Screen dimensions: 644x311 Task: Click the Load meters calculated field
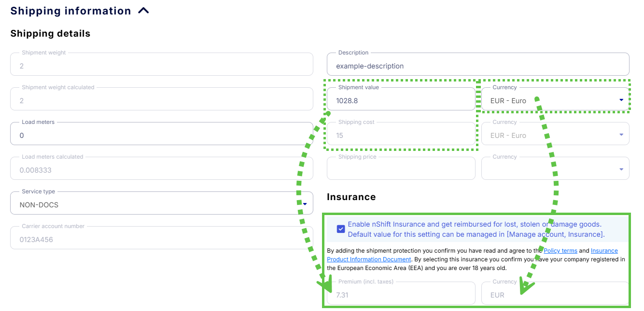(161, 170)
